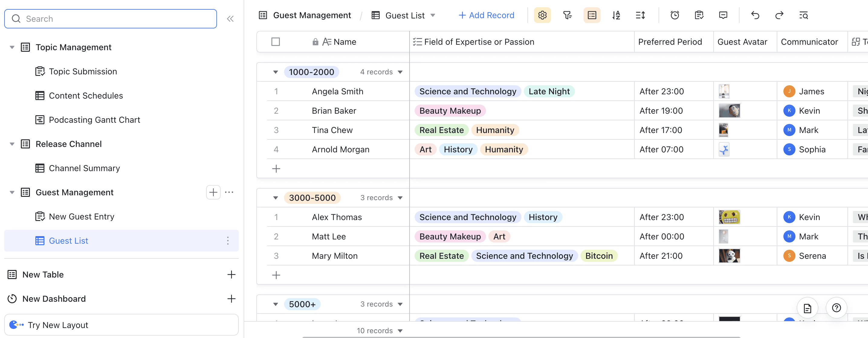Tick the select-all checkbox in header

[x=275, y=42]
